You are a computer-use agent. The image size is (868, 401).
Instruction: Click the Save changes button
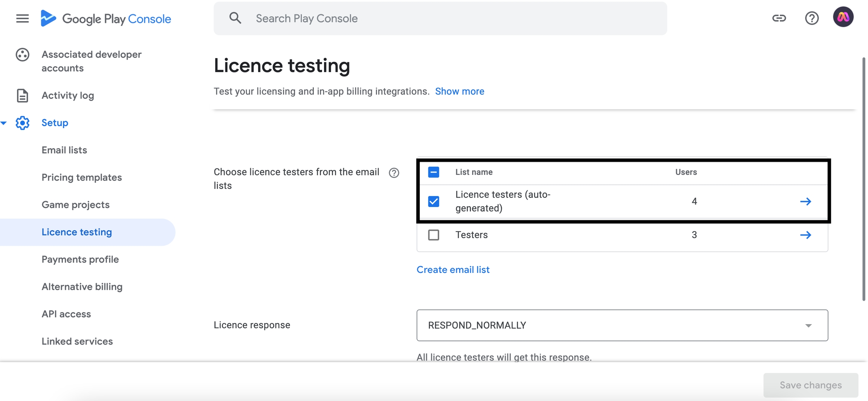pyautogui.click(x=810, y=385)
